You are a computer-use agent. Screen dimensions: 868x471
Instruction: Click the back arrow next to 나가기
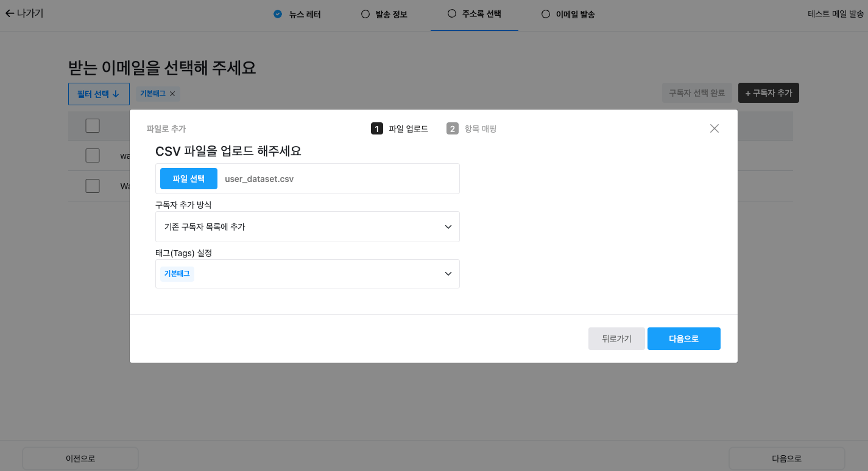click(10, 13)
